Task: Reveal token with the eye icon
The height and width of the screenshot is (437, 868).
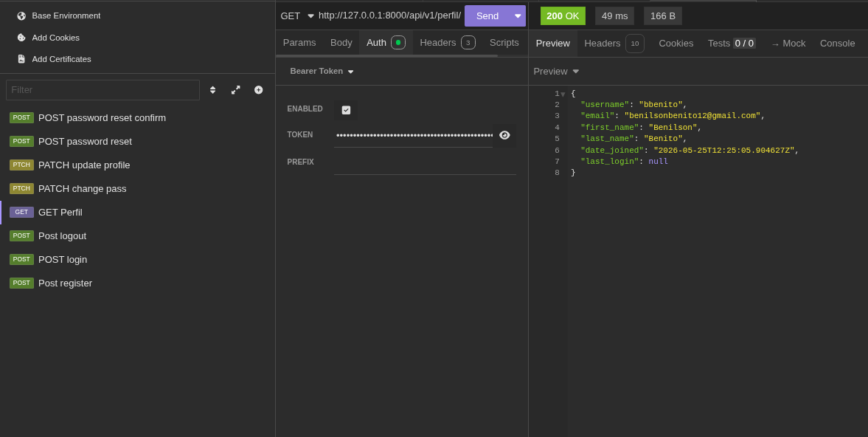Action: pyautogui.click(x=504, y=135)
